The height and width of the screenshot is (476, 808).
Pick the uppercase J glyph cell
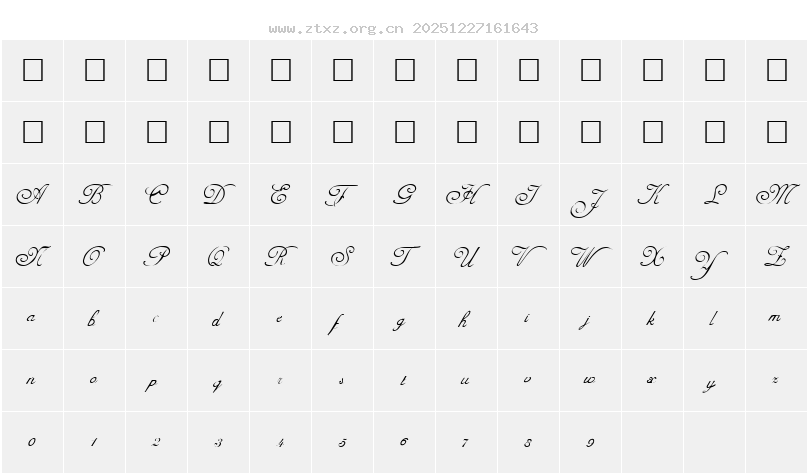(590, 200)
